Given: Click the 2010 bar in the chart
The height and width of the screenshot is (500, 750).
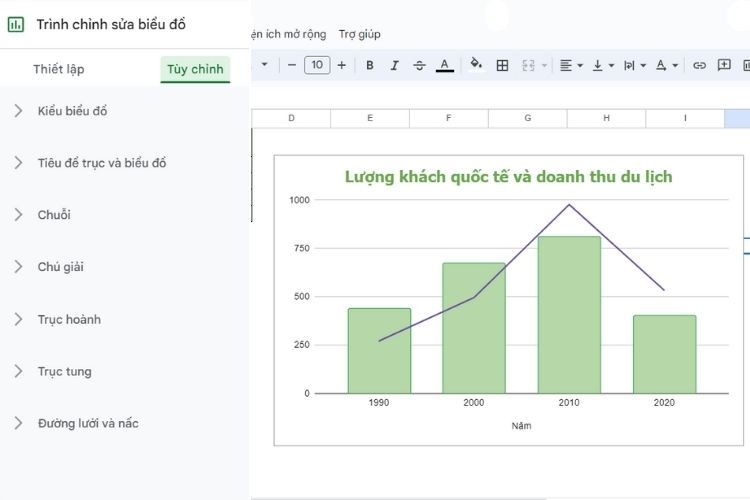Looking at the screenshot, I should (569, 315).
